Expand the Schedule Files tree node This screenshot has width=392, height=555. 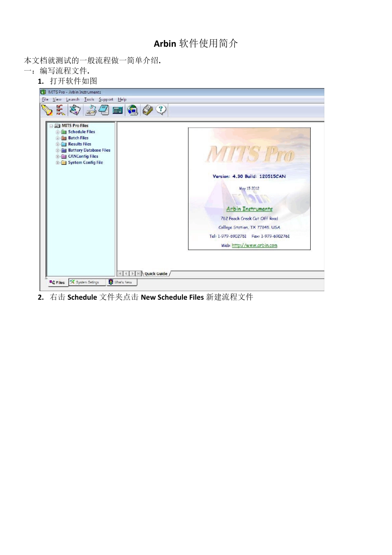(x=57, y=132)
